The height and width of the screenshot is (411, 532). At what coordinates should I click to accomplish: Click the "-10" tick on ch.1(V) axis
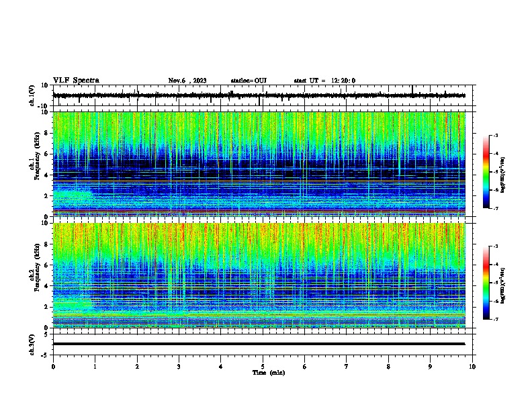coord(43,106)
